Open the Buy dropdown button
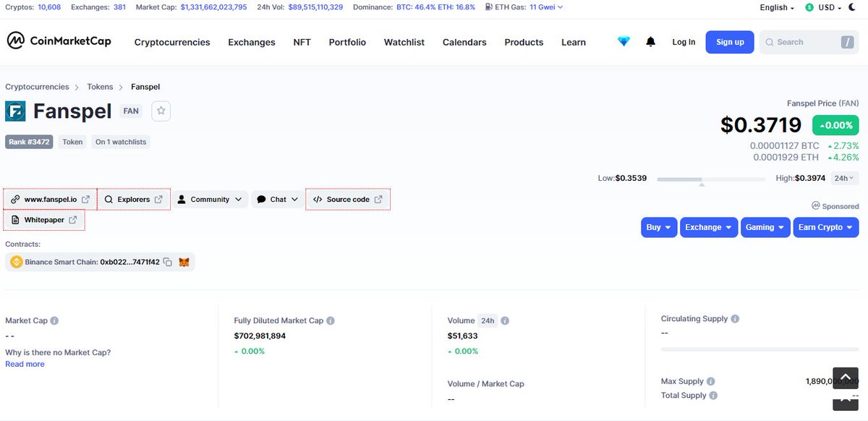This screenshot has height=421, width=868. [x=659, y=227]
